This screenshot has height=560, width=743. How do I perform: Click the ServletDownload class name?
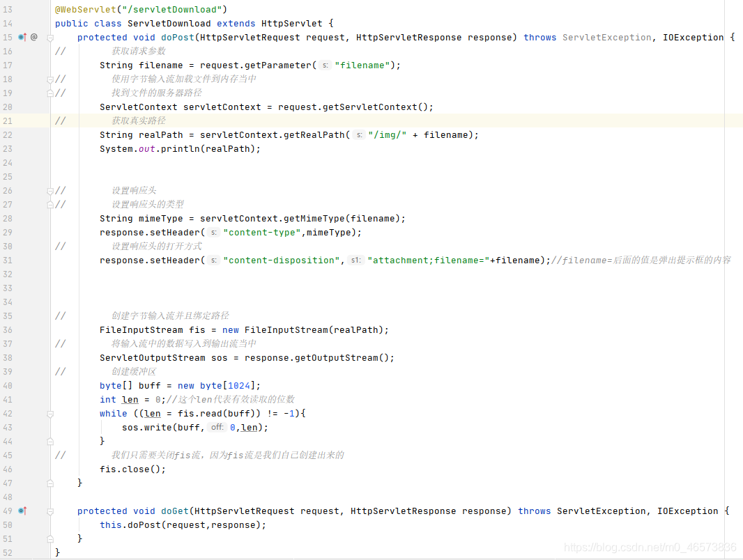169,23
